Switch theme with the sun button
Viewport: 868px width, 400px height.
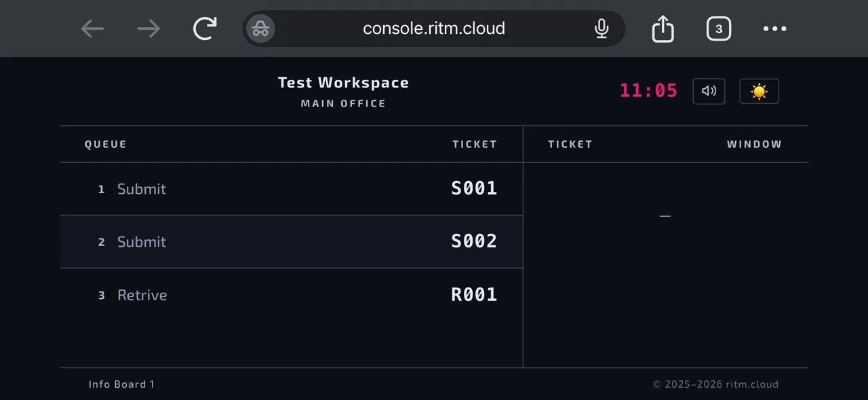click(x=759, y=91)
